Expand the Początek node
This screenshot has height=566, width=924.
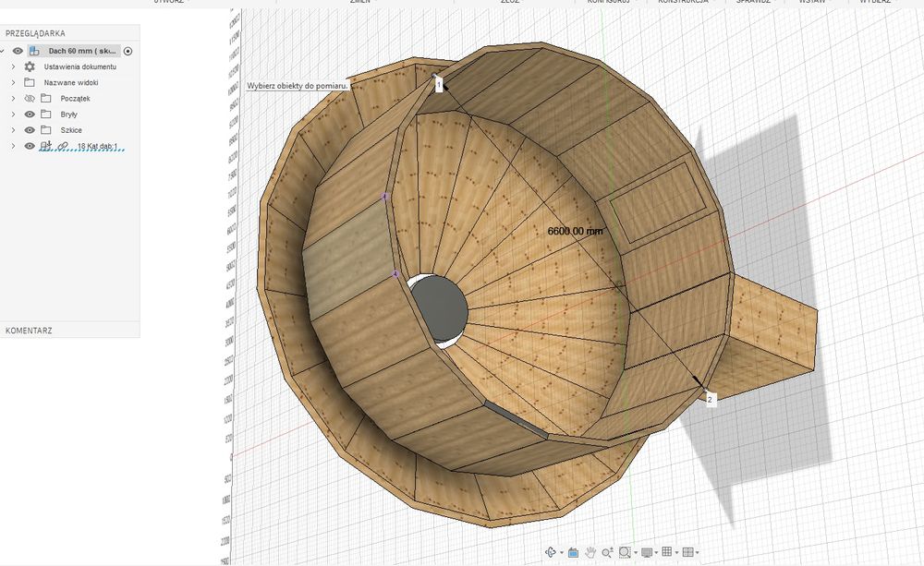(13, 99)
